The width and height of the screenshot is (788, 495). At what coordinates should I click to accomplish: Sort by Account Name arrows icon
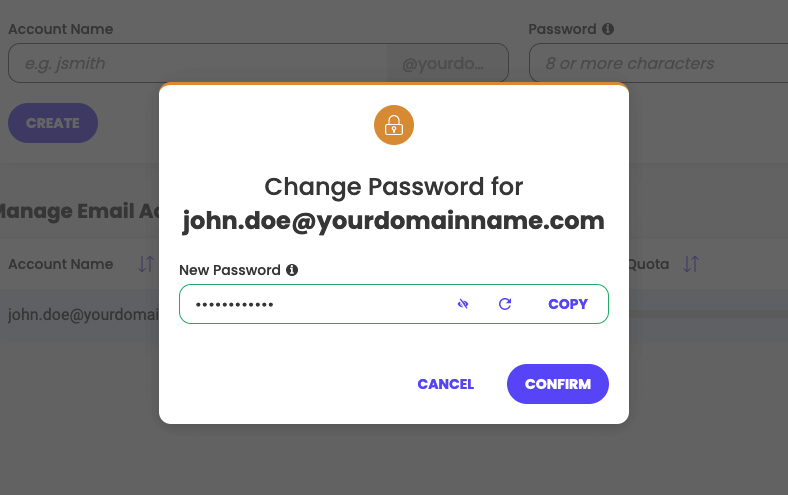coord(146,264)
